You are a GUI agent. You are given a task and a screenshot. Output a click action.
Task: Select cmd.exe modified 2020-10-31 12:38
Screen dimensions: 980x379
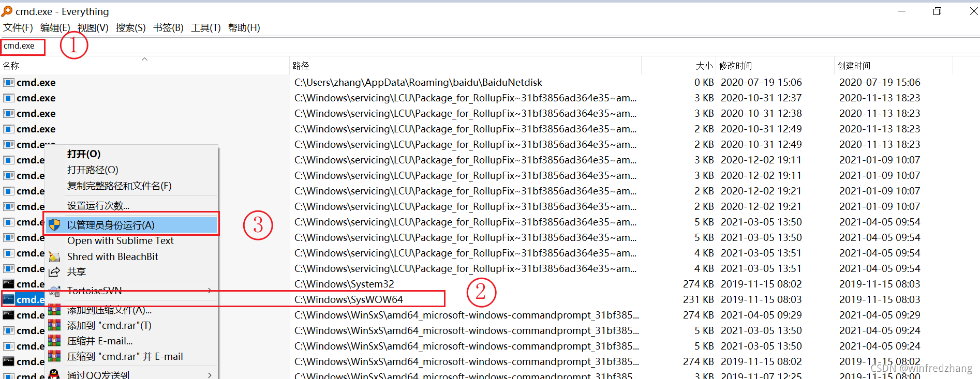36,113
